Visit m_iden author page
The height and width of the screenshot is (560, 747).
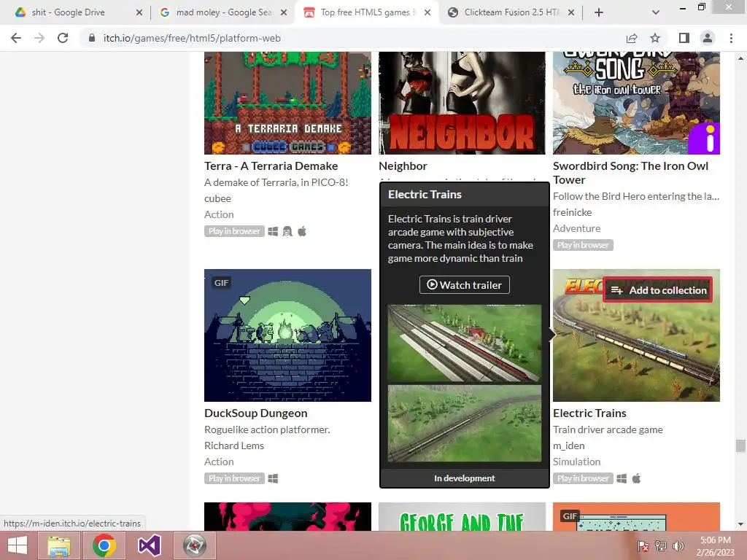[x=569, y=446]
